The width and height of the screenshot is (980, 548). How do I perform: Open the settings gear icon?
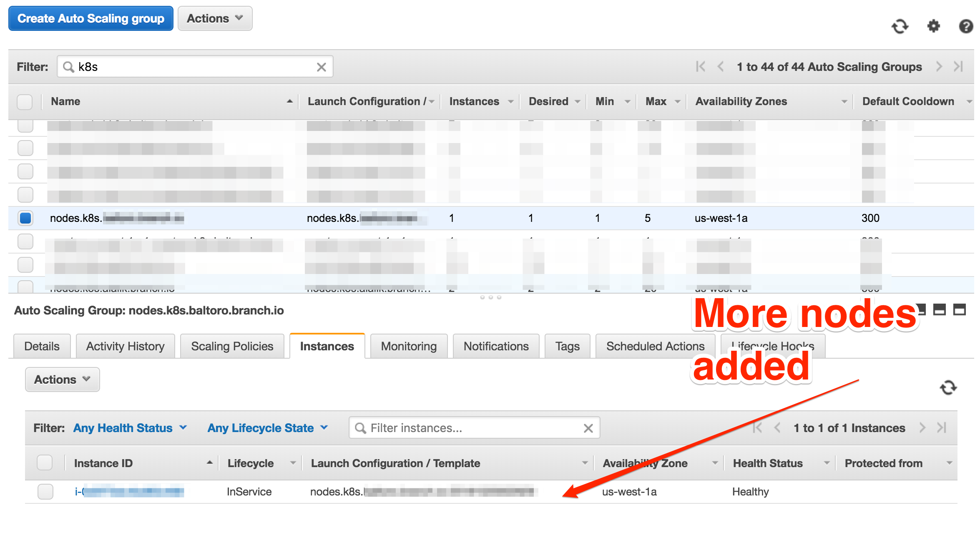[933, 27]
